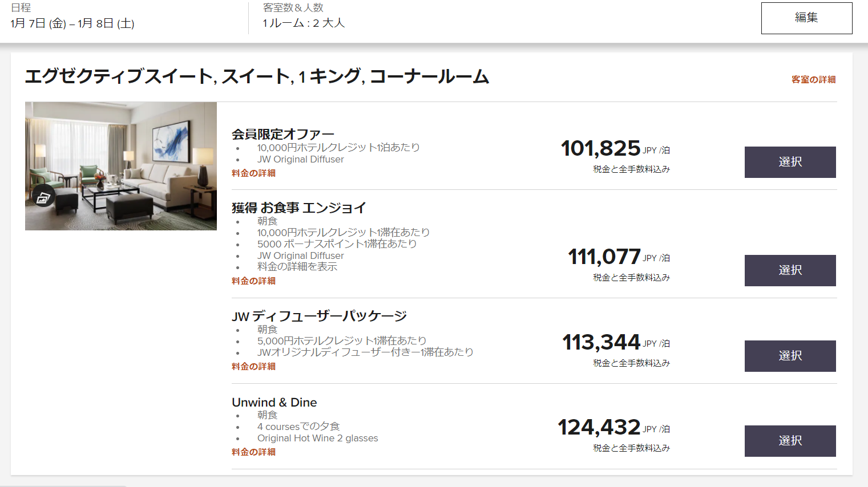
Task: Click the 編集 button
Action: [x=806, y=18]
